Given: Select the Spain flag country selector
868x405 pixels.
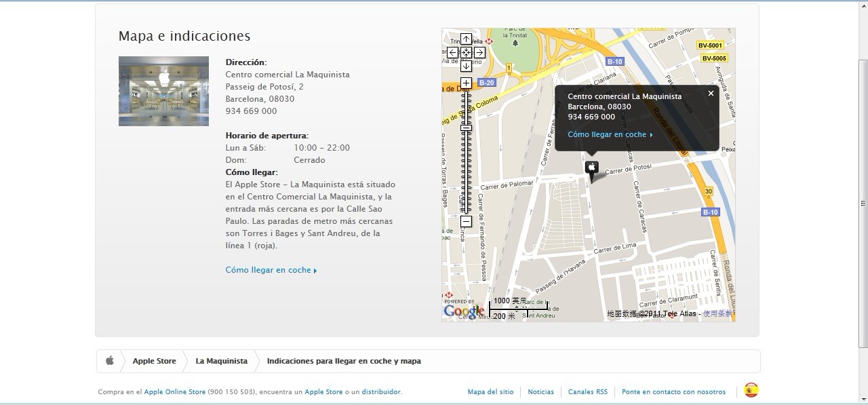Looking at the screenshot, I should click(x=751, y=391).
